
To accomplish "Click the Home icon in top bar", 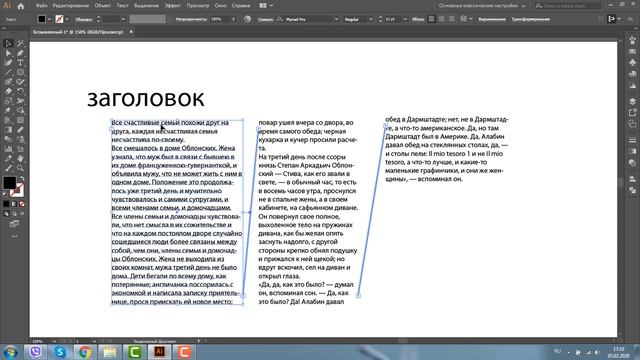I will (x=21, y=6).
